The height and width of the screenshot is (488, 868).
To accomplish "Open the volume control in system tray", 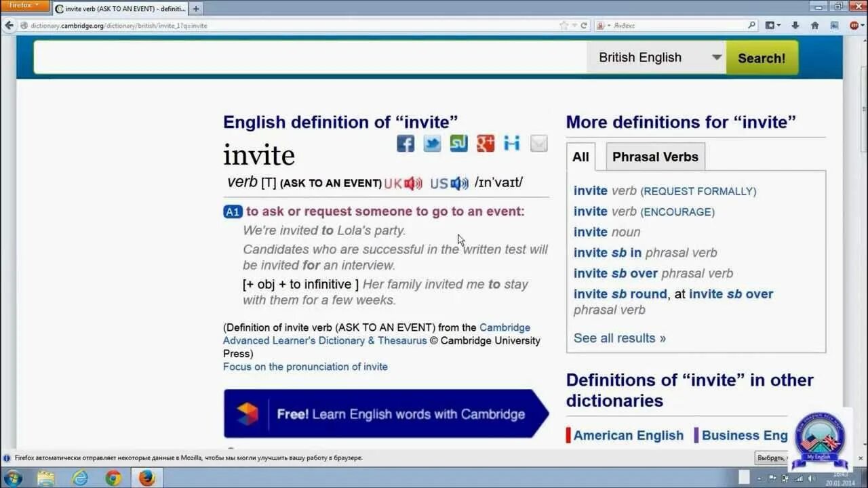I will coord(811,479).
